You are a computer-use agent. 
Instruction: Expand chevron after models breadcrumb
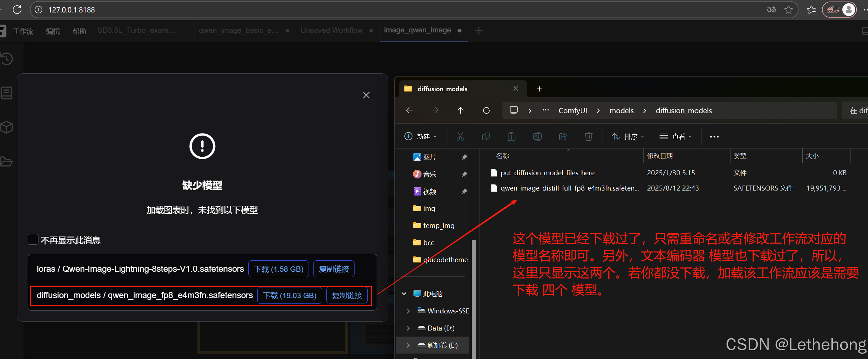tap(645, 111)
